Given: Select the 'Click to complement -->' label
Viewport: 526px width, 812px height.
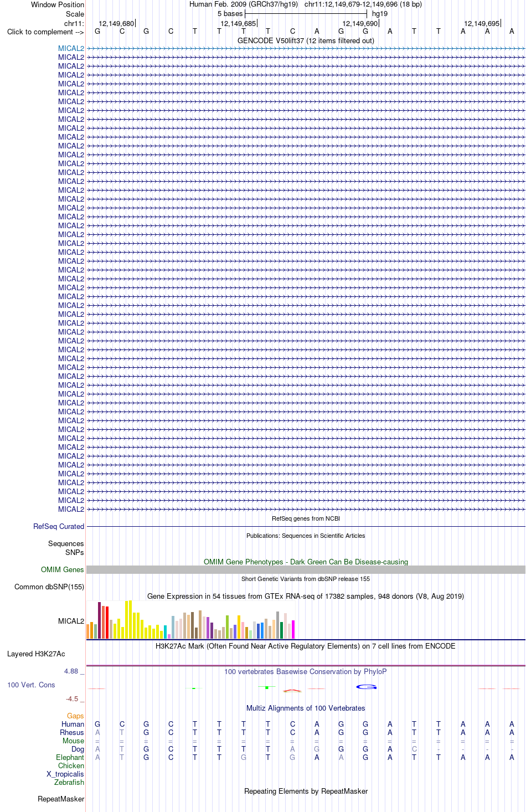Looking at the screenshot, I should pyautogui.click(x=45, y=32).
